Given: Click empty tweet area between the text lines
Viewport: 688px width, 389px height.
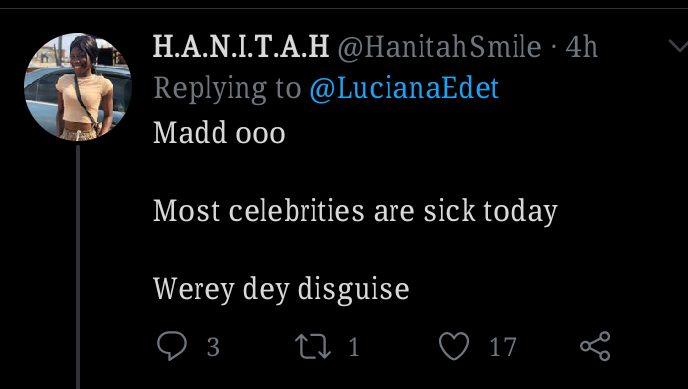Looking at the screenshot, I should pos(351,172).
